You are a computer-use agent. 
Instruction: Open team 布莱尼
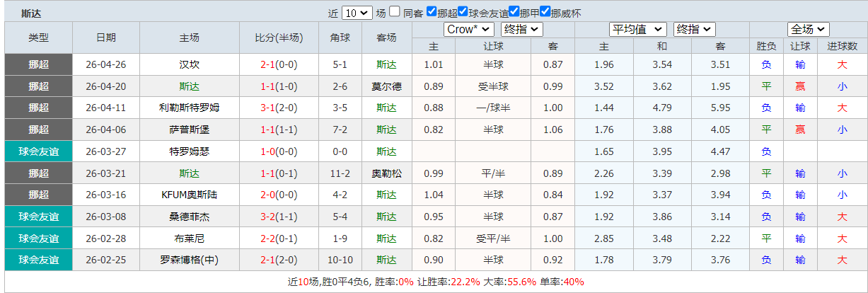[x=190, y=240]
